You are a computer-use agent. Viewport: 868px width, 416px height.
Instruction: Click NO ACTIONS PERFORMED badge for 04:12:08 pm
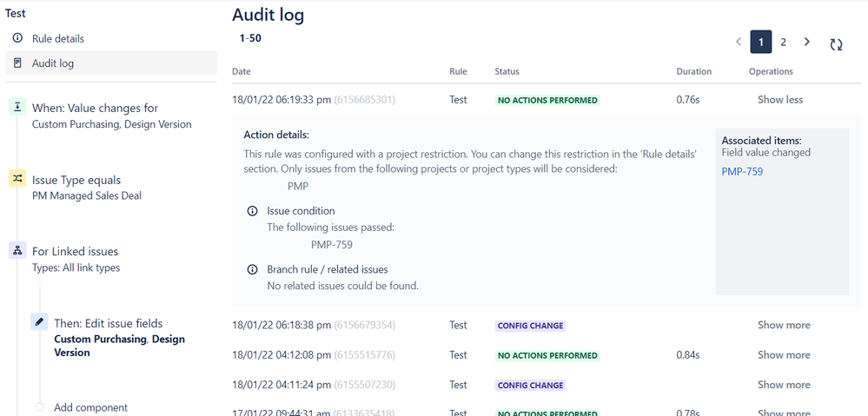(547, 356)
